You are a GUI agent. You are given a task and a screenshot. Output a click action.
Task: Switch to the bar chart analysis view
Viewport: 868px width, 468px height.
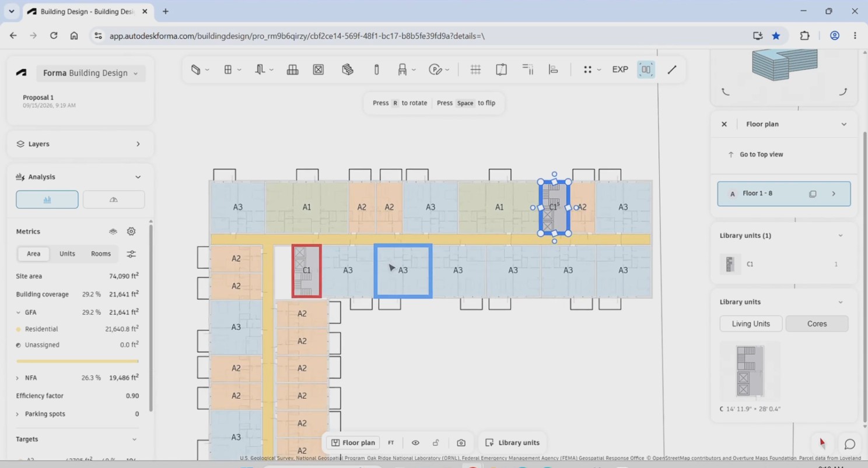point(47,199)
